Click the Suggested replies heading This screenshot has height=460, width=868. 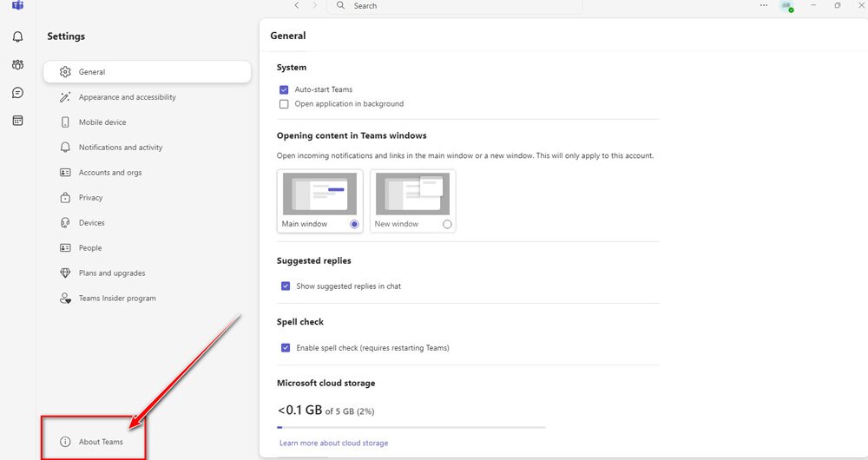tap(314, 260)
